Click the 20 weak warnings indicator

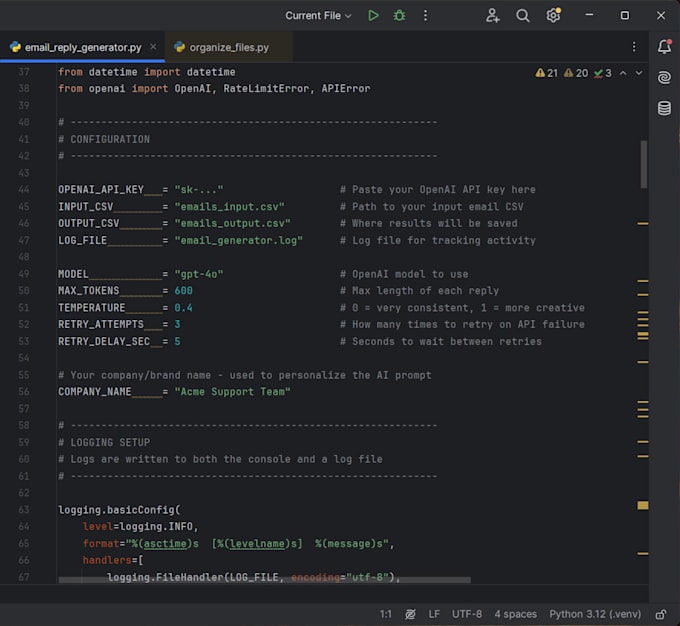pyautogui.click(x=576, y=73)
